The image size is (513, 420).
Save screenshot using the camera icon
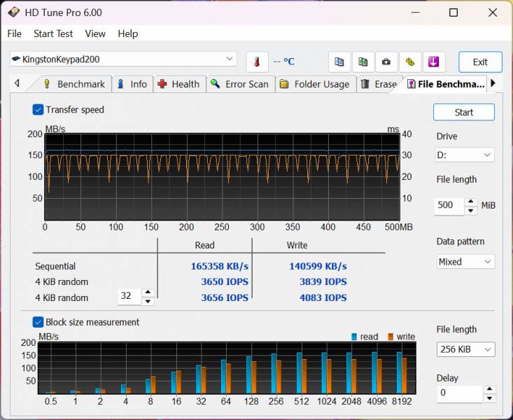(x=386, y=62)
